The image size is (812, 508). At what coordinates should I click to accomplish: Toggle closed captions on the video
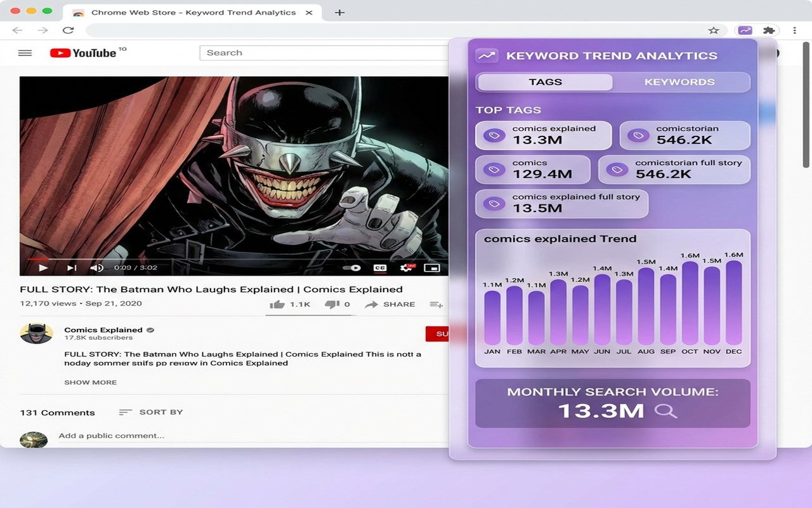click(x=380, y=268)
